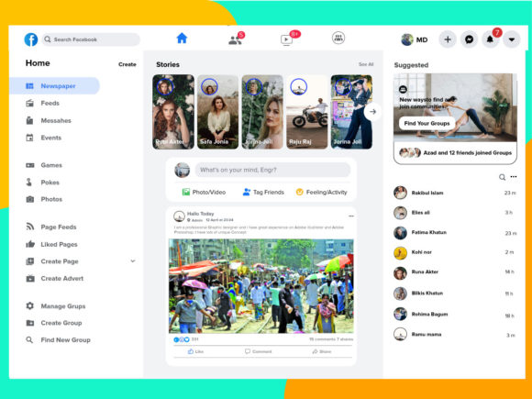Open Raju Raj's story

[307, 112]
